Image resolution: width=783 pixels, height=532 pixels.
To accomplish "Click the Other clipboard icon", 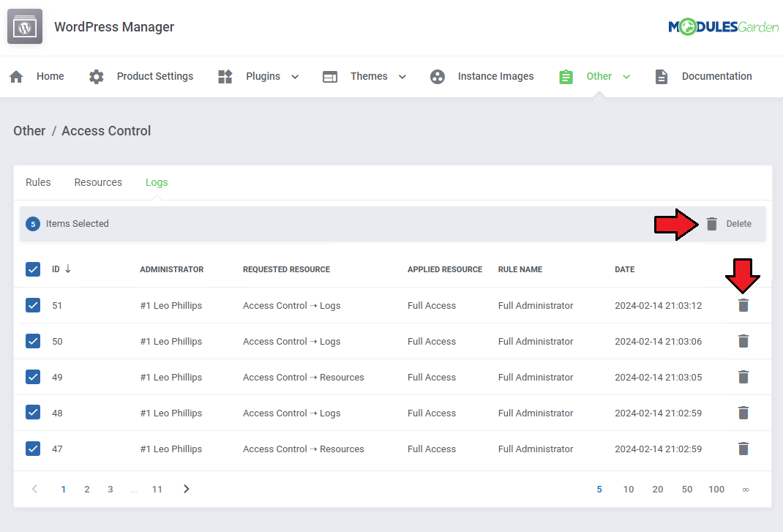I will click(x=566, y=77).
